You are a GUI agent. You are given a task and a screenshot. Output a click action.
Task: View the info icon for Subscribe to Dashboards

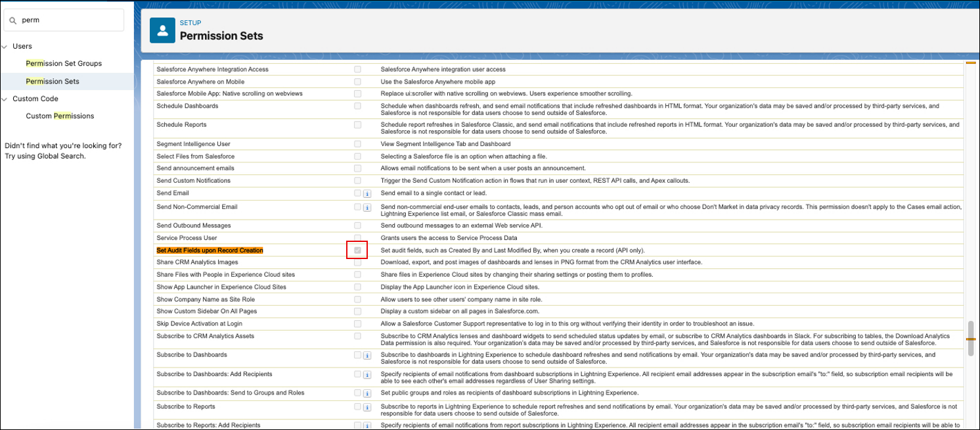coord(367,354)
